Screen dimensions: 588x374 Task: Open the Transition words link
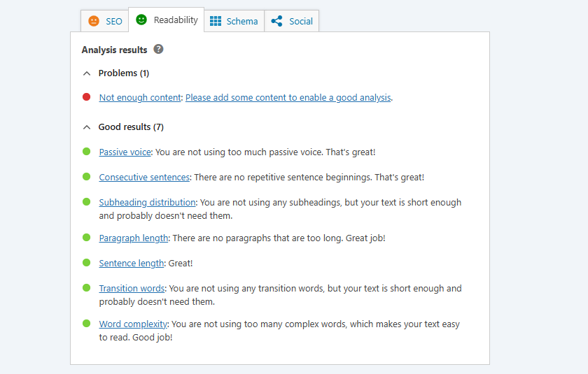pos(132,289)
